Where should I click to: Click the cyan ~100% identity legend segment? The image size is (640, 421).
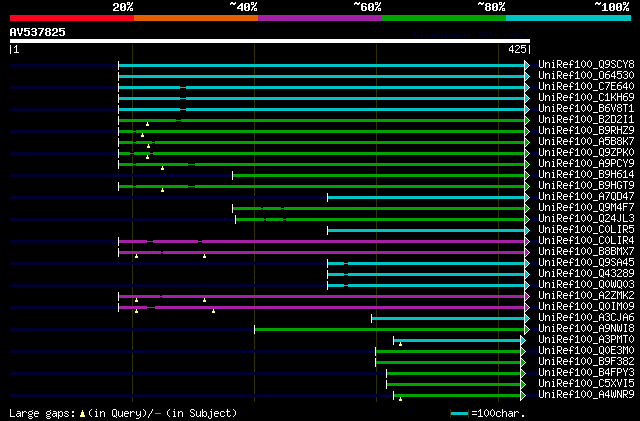[568, 18]
